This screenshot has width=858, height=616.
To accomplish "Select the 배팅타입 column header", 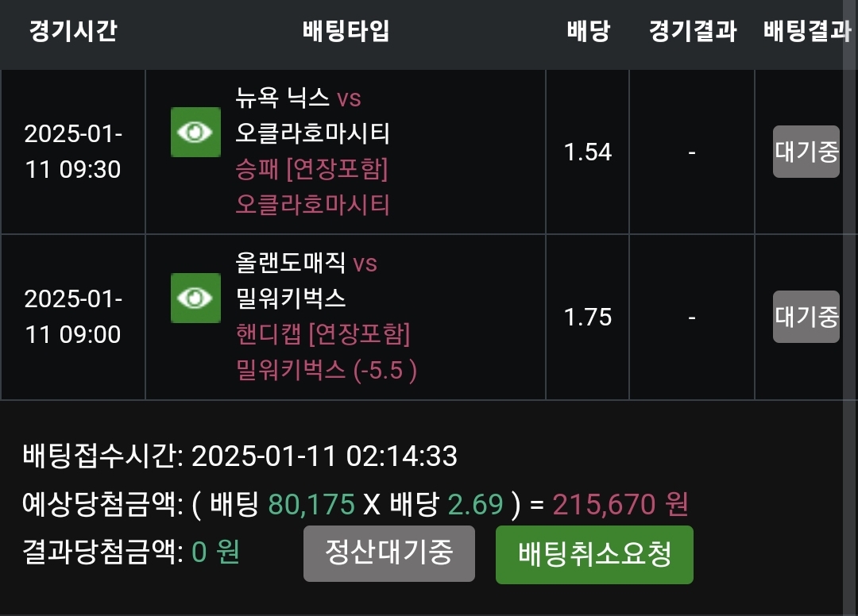I will tap(346, 32).
